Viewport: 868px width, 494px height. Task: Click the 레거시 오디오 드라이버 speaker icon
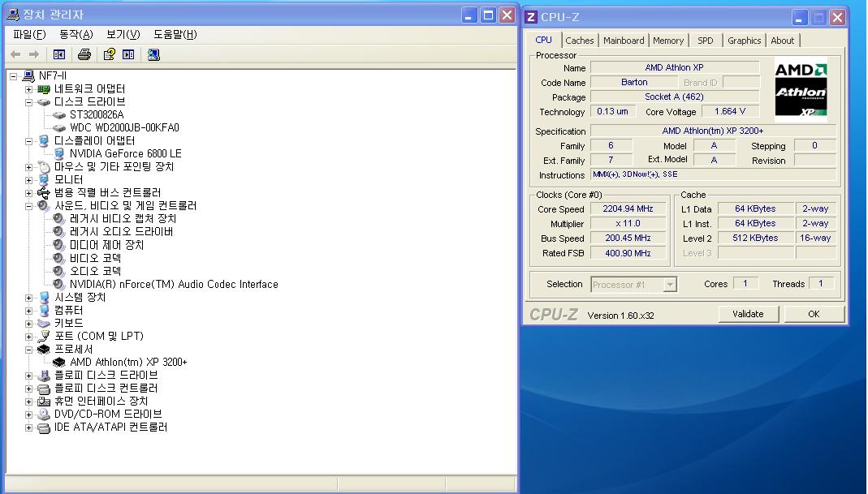pos(59,232)
